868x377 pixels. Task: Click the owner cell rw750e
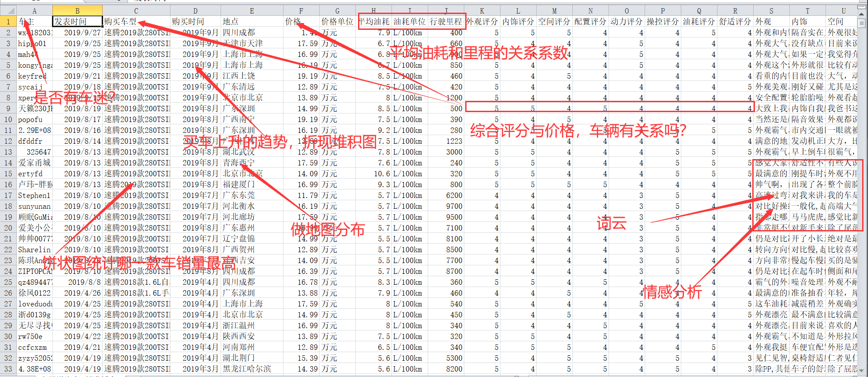(x=34, y=336)
